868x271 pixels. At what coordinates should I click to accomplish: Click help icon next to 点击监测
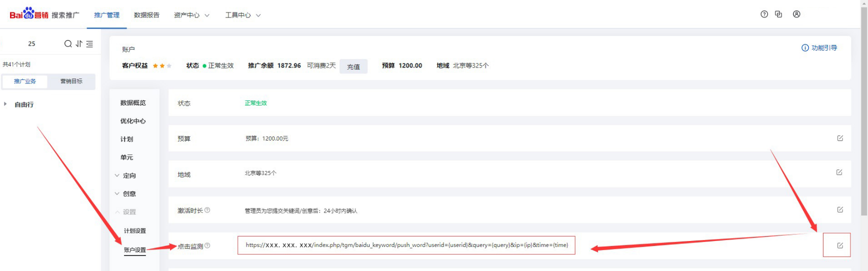(x=207, y=245)
